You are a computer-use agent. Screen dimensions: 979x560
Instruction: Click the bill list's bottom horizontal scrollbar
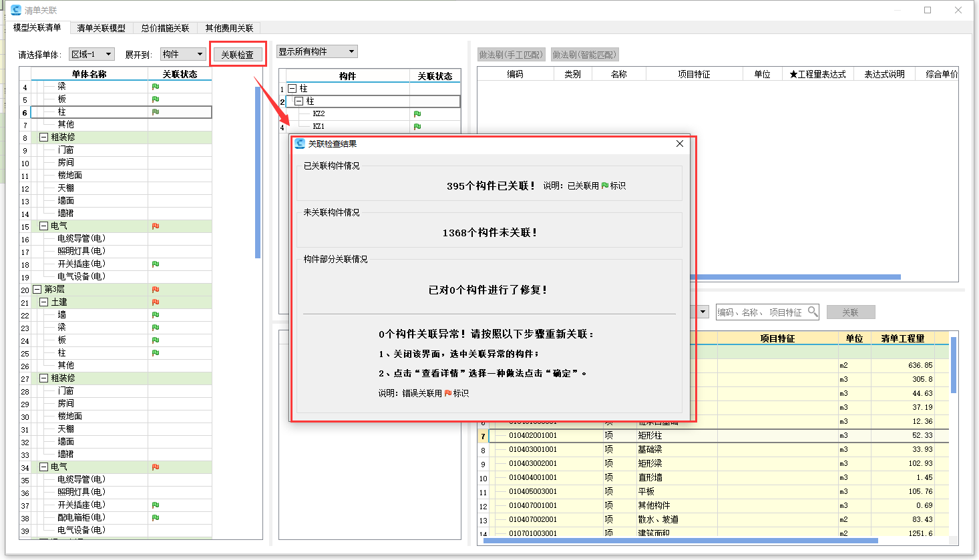(x=680, y=541)
